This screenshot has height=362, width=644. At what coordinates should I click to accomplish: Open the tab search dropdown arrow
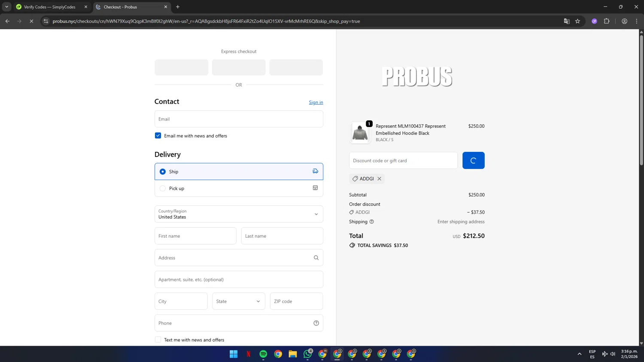point(6,7)
